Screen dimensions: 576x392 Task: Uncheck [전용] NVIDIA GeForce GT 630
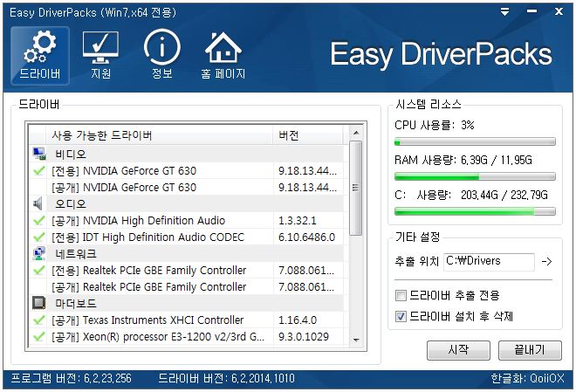coord(38,171)
